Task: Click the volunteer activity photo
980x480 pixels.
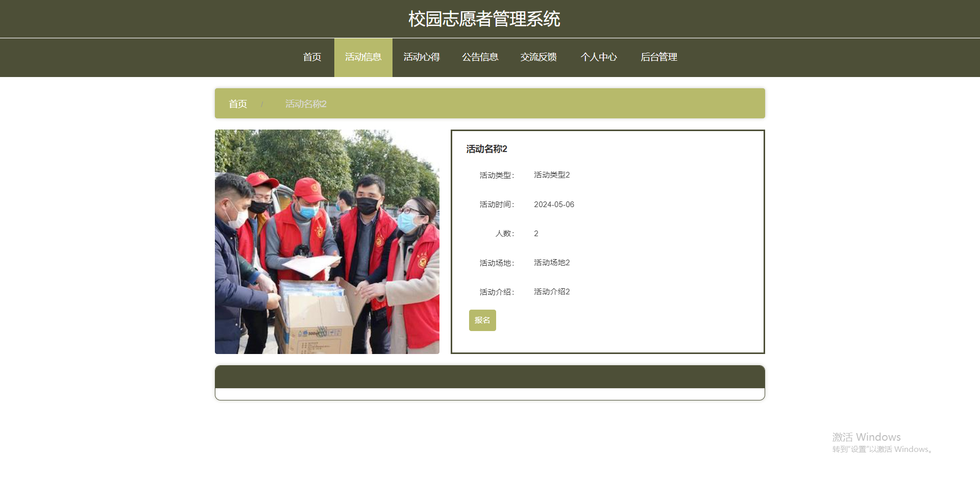Action: 327,242
